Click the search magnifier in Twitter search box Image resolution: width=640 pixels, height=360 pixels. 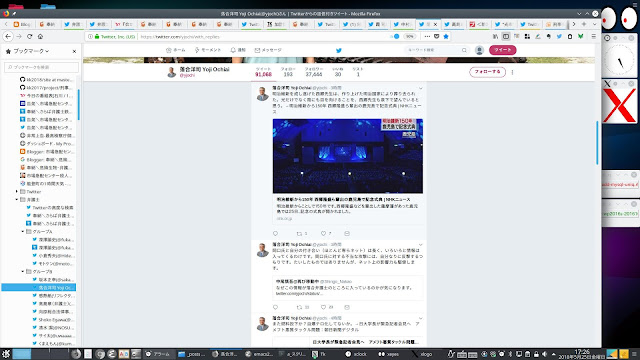(x=464, y=50)
